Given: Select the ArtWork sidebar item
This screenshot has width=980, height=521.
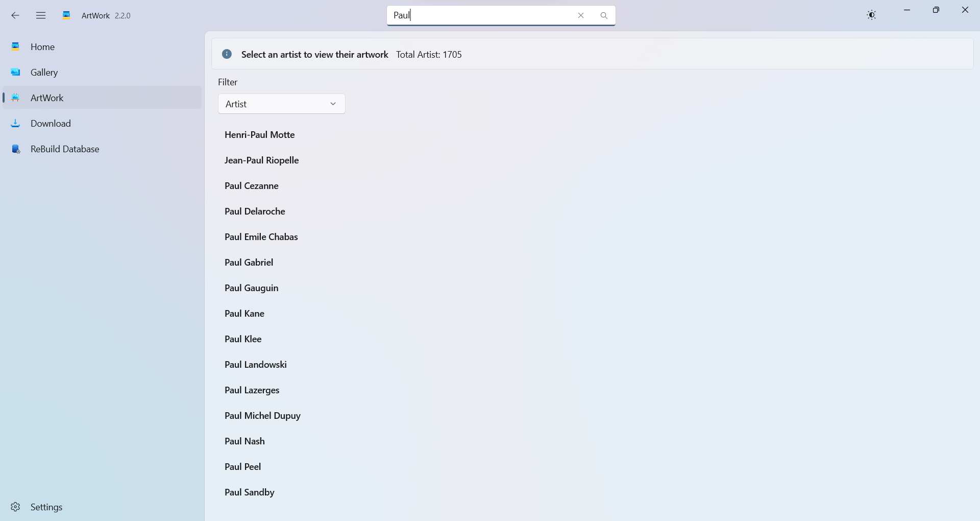Looking at the screenshot, I should [x=102, y=98].
